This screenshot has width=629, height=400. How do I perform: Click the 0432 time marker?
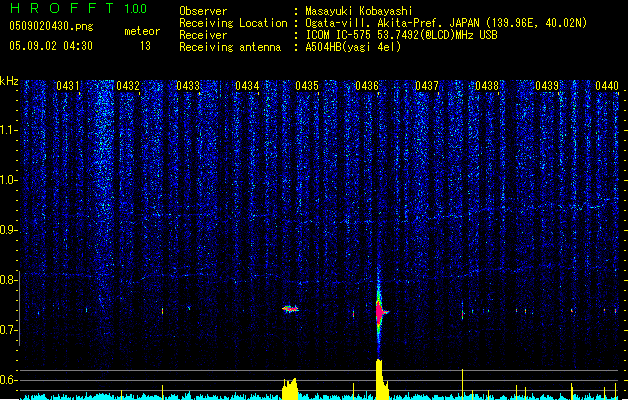point(128,86)
